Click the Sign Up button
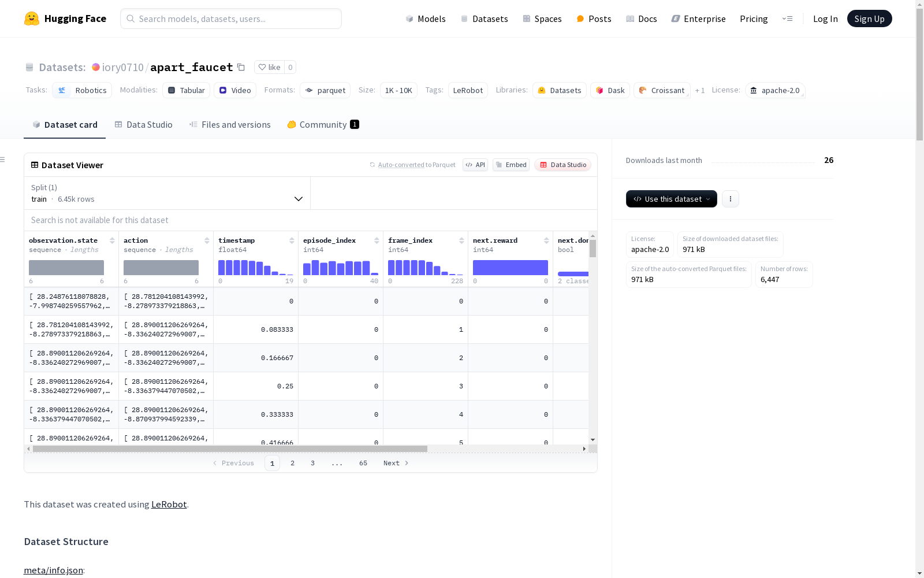This screenshot has width=924, height=578. click(870, 18)
